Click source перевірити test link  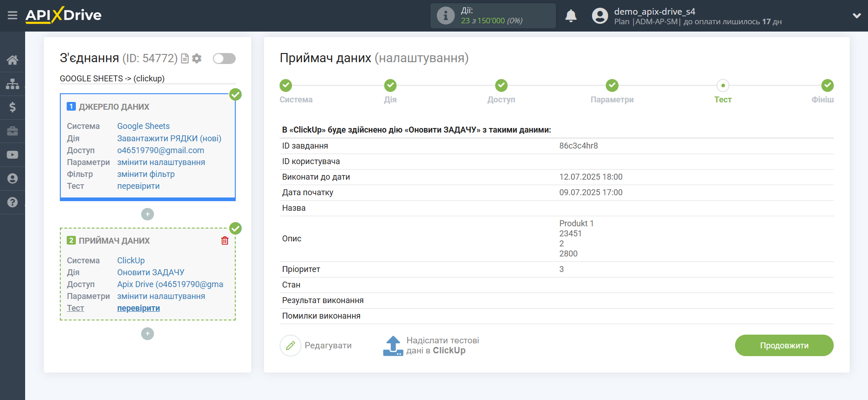click(138, 186)
